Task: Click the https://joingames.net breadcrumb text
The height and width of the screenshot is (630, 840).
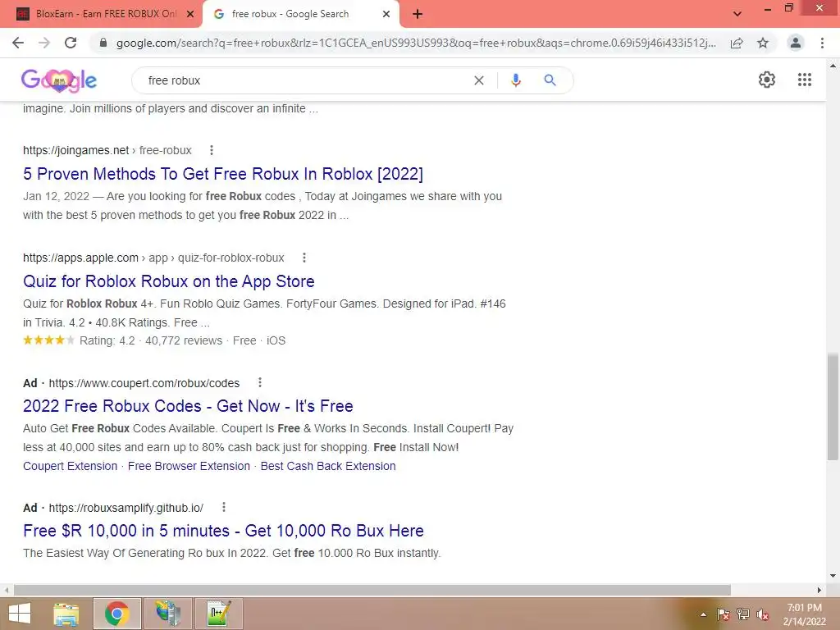Action: (76, 151)
